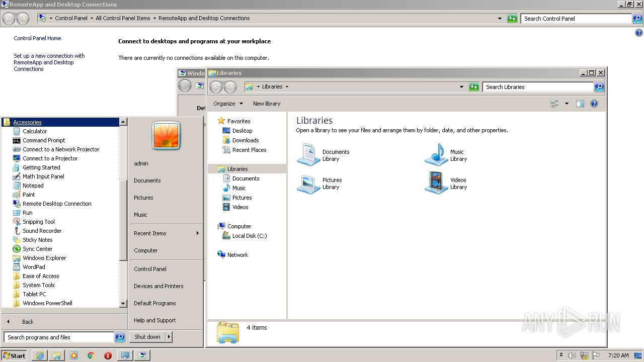This screenshot has height=362, width=644.
Task: Show the preview pane in Libraries
Action: point(580,104)
